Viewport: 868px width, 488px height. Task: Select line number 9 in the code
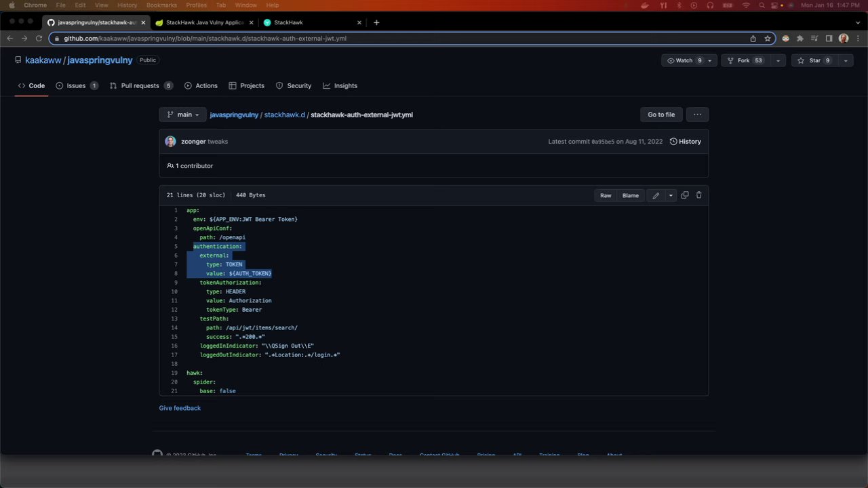175,283
